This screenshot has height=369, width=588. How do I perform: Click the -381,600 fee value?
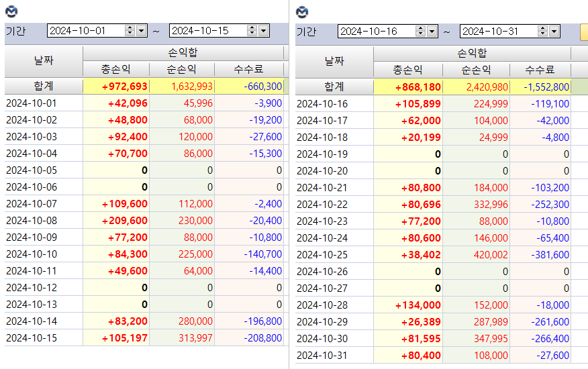(x=550, y=255)
